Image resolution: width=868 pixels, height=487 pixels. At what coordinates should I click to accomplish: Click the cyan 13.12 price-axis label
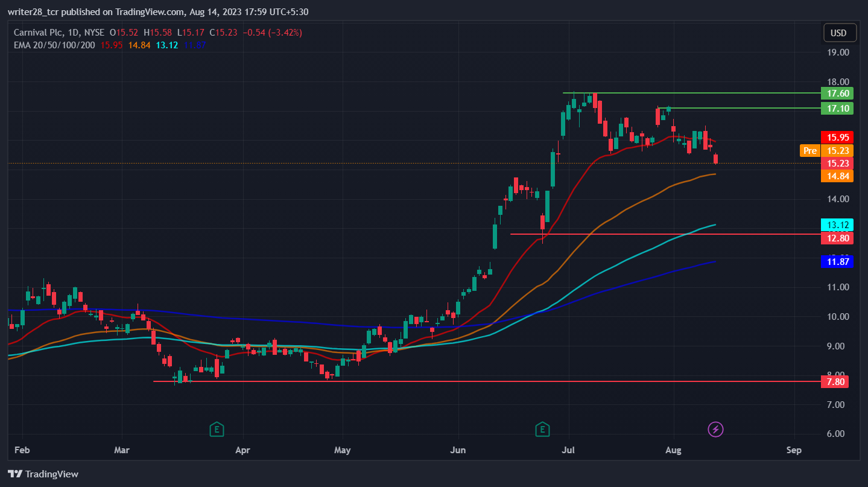(837, 225)
